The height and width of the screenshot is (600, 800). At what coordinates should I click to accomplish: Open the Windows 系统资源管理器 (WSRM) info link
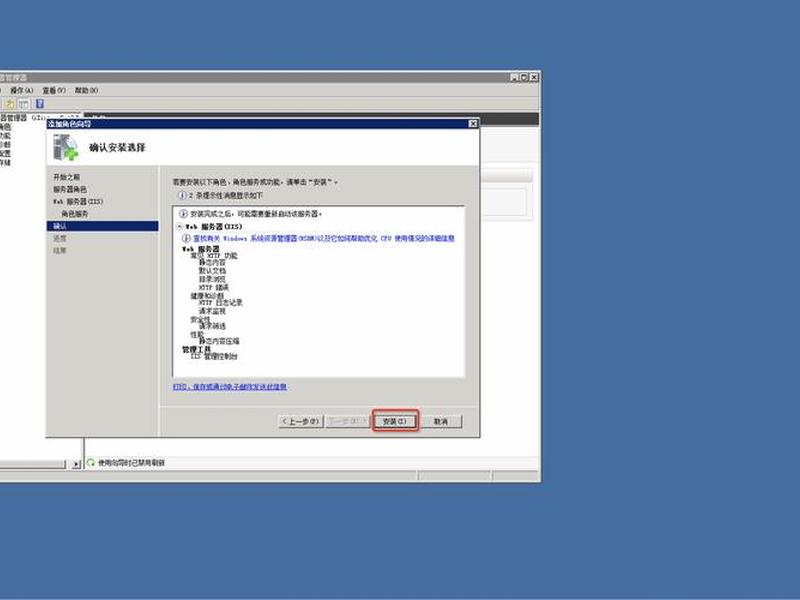coord(323,238)
